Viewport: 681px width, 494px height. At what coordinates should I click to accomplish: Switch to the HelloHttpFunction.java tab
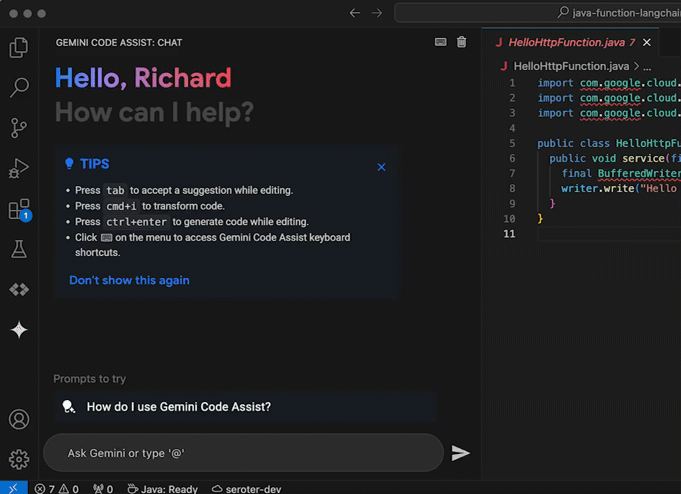click(565, 42)
